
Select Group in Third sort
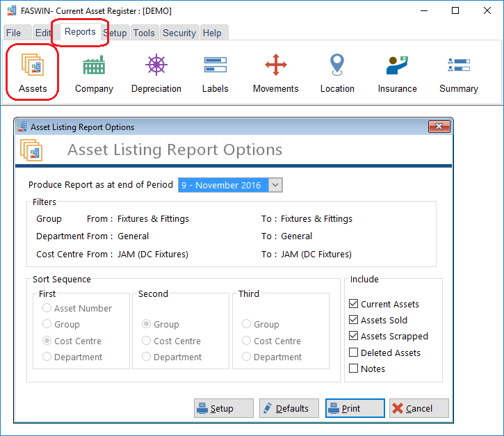click(x=261, y=324)
